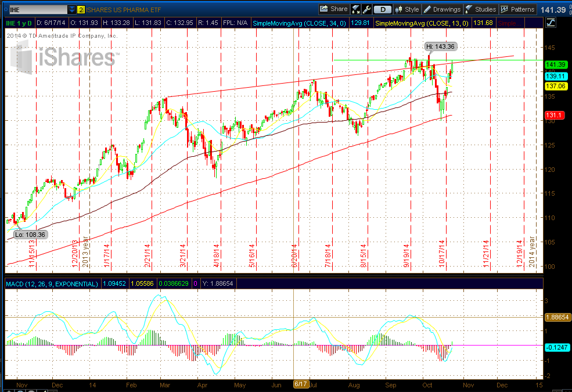Open the Drawings menu
Screen dimensions: 572x392
(x=443, y=9)
